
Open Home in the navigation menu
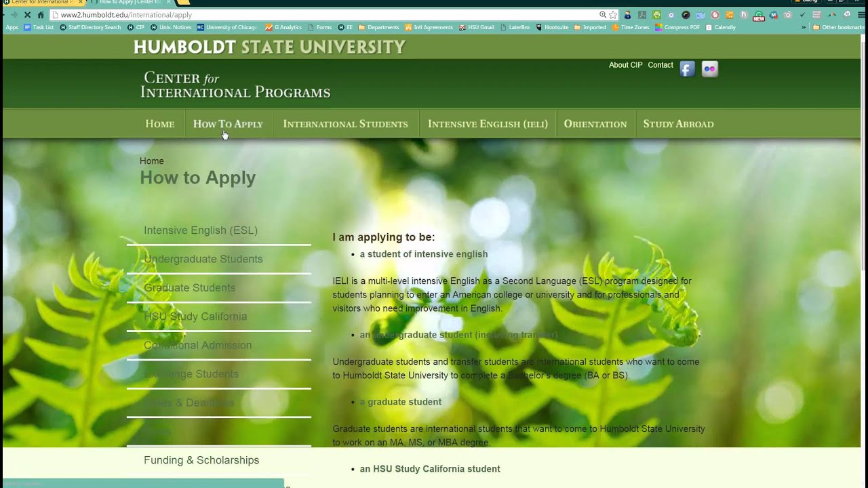pos(160,124)
